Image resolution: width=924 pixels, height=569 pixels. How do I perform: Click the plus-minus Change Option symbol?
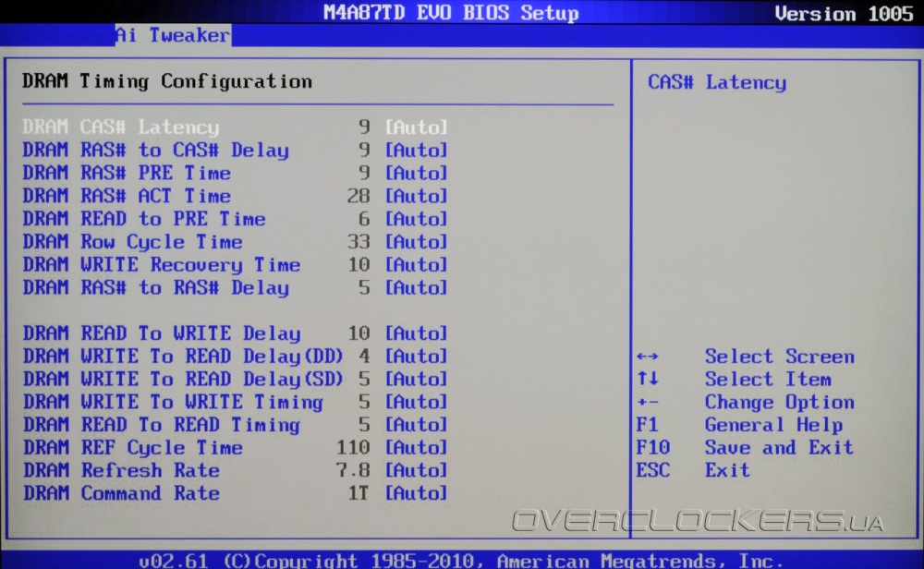click(647, 403)
